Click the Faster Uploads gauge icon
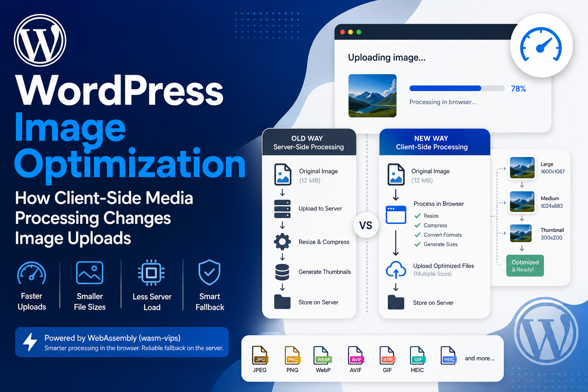 (x=32, y=273)
